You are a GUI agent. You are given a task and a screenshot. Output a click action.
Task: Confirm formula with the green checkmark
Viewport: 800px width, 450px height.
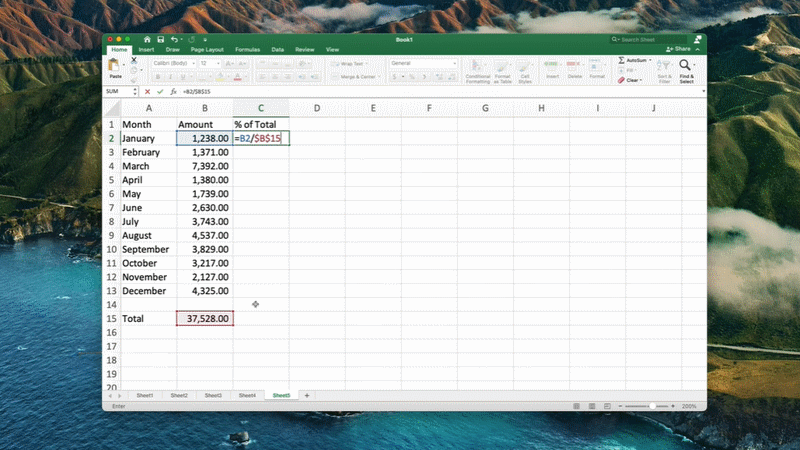pyautogui.click(x=160, y=91)
